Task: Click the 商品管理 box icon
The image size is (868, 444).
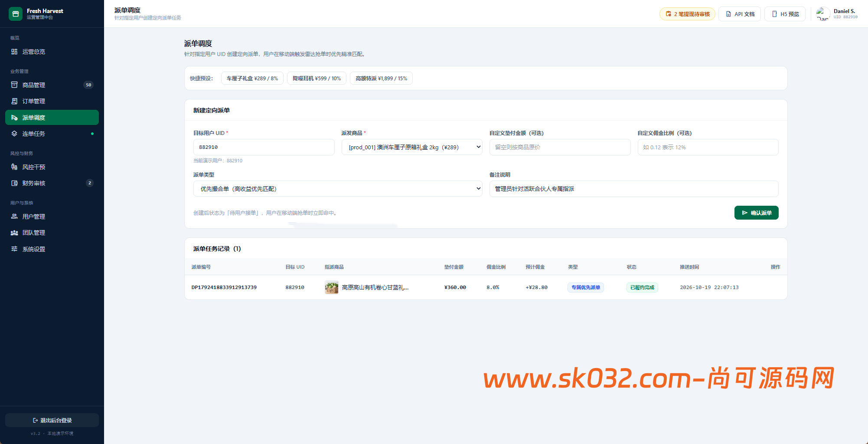Action: 14,85
